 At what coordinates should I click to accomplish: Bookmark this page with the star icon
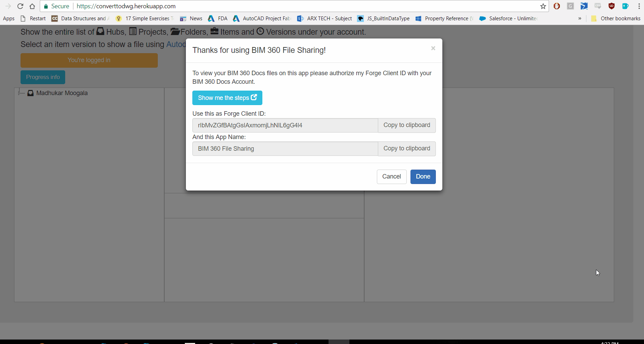543,6
